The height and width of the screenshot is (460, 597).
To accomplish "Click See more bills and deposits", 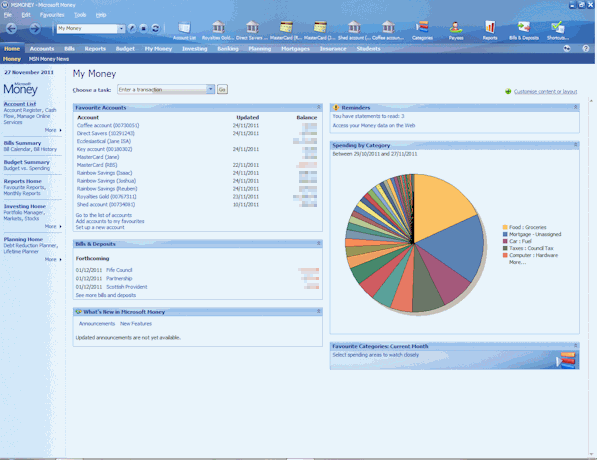I will point(105,295).
